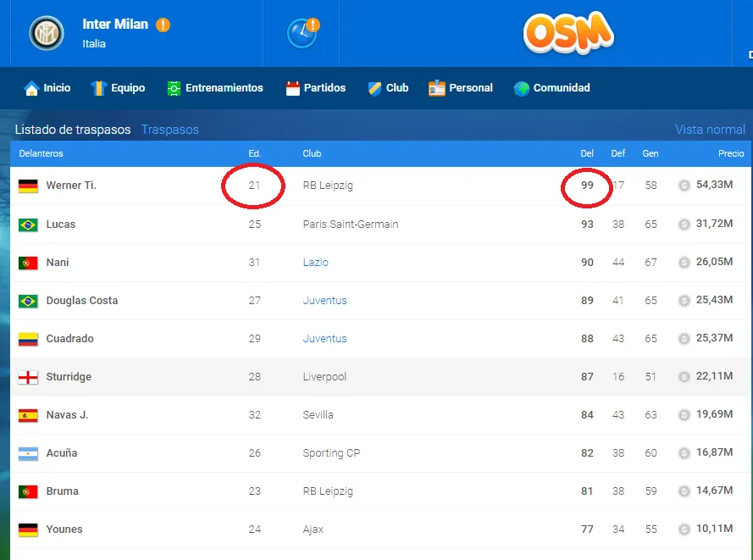The width and height of the screenshot is (753, 560).
Task: Click Portugal flag beside Bruma
Action: point(28,492)
